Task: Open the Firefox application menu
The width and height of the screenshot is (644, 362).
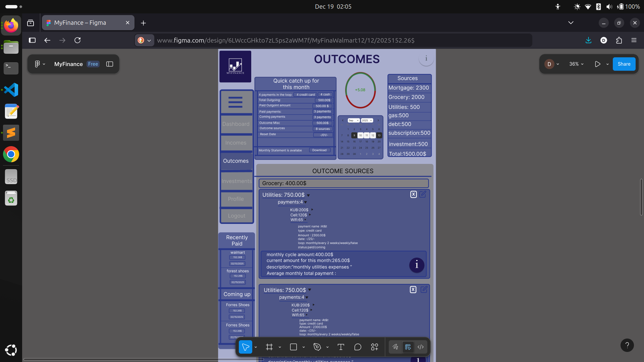Action: pyautogui.click(x=634, y=40)
